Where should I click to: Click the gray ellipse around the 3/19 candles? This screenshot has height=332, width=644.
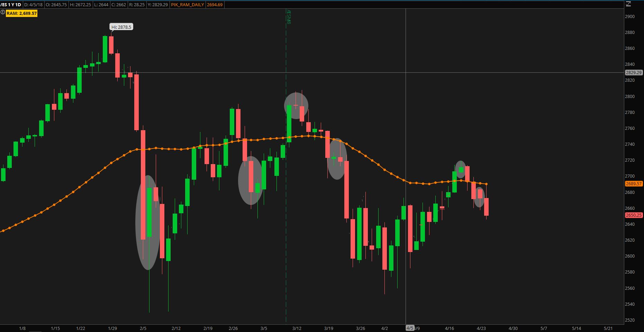point(337,159)
